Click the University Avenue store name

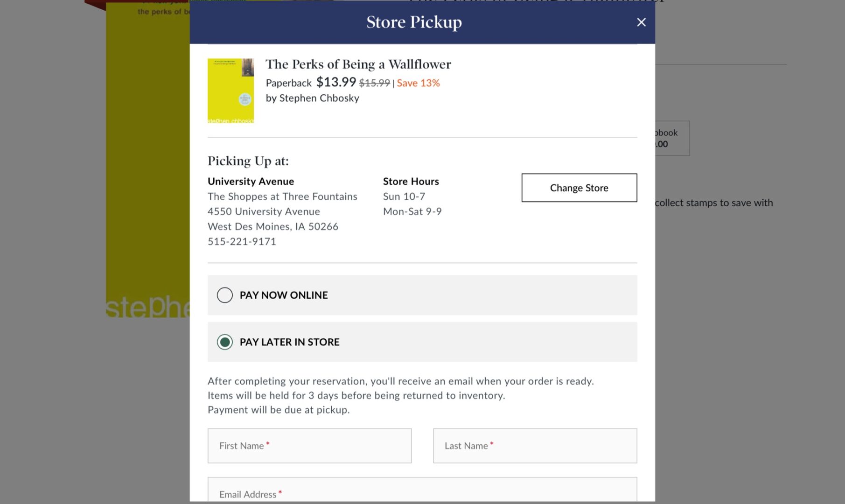251,181
